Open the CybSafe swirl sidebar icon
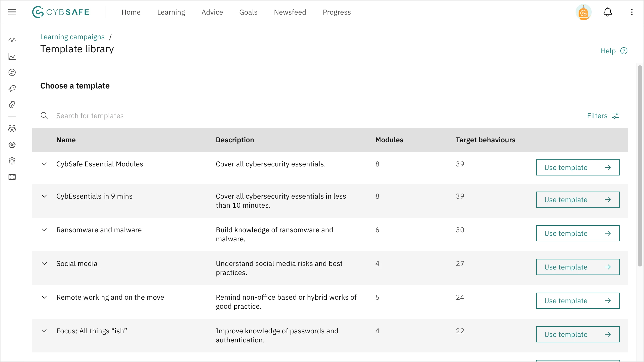Screen dimensions: 644x362 [x=12, y=105]
